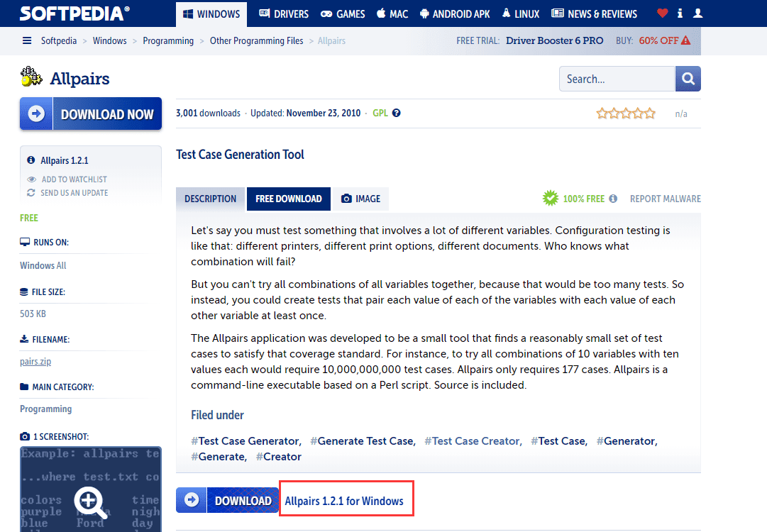Click the #Generator tag
This screenshot has height=532, width=767.
tap(627, 441)
